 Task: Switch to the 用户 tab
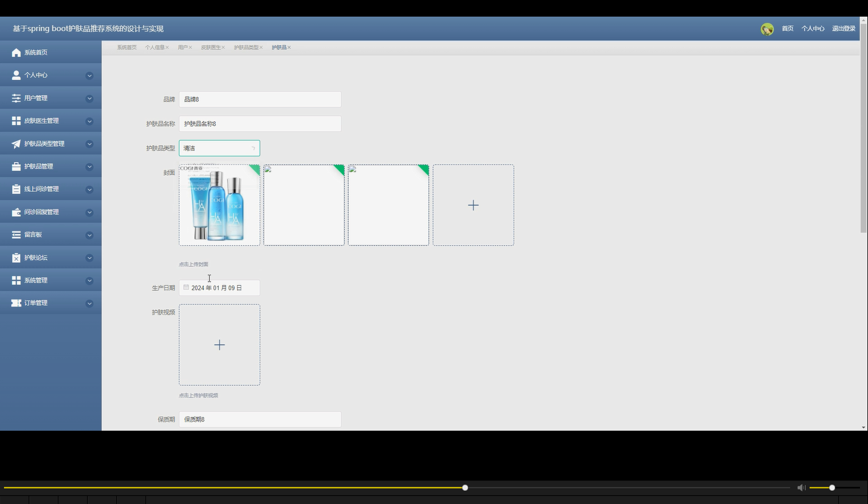point(182,48)
